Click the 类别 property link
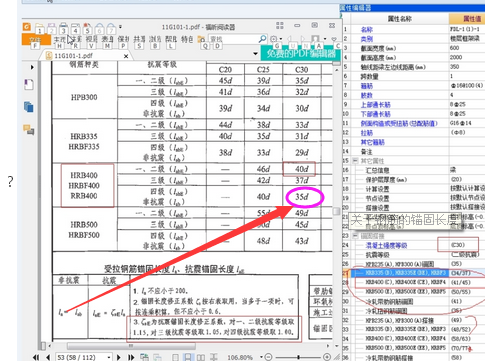Image resolution: width=485 pixels, height=361 pixels. (x=367, y=39)
